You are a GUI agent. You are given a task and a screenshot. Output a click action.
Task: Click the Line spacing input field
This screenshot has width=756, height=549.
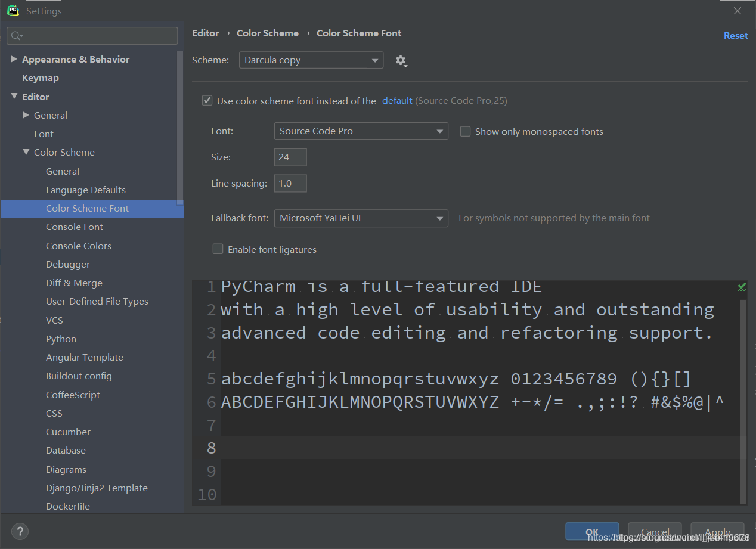tap(290, 184)
